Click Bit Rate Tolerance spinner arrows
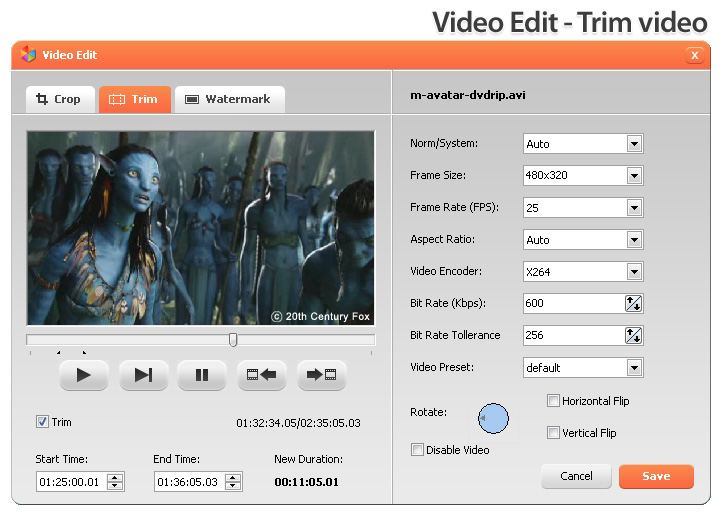 click(x=633, y=336)
